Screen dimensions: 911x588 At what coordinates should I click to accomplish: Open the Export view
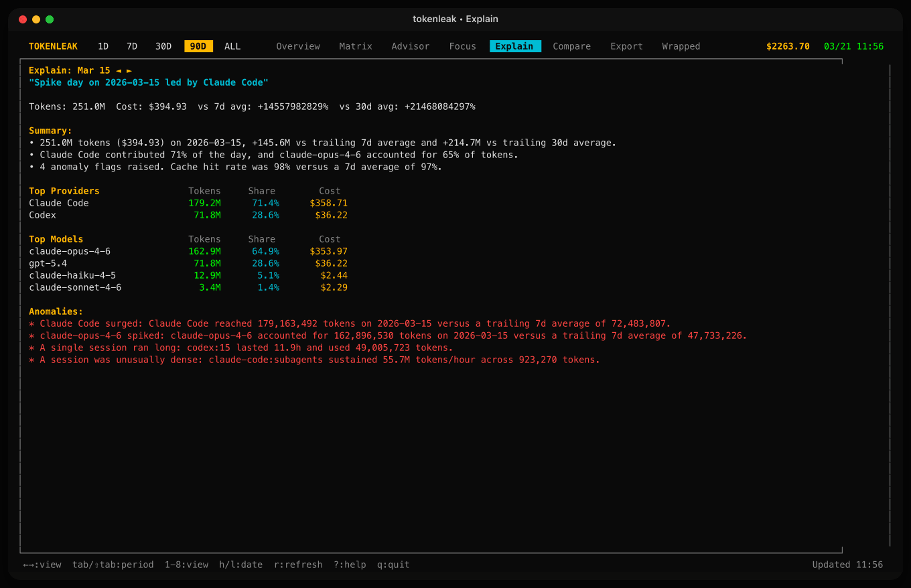click(626, 46)
